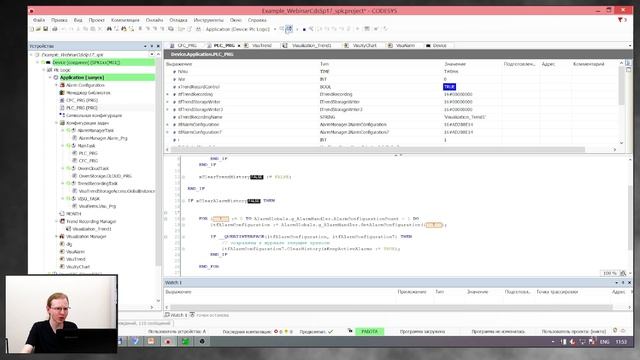Open the Правка menu
Image resolution: width=640 pixels, height=360 pixels.
[59, 20]
